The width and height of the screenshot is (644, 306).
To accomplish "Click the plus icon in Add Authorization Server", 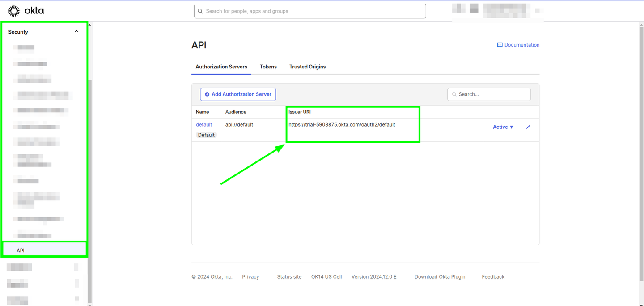I will tap(207, 94).
